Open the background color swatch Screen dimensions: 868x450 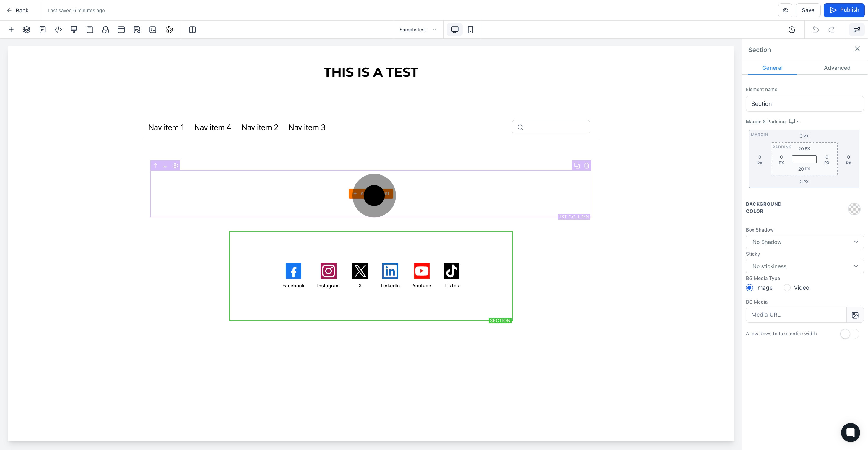click(x=854, y=209)
